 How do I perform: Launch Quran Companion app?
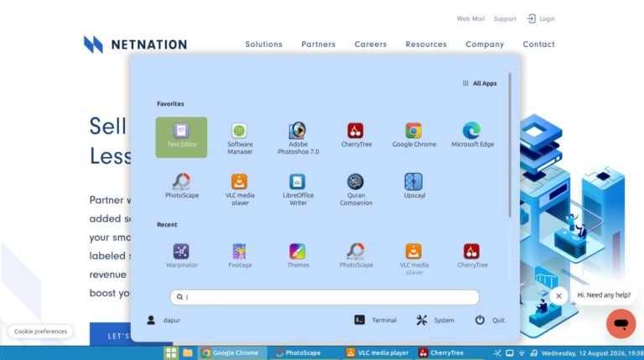[x=356, y=189]
